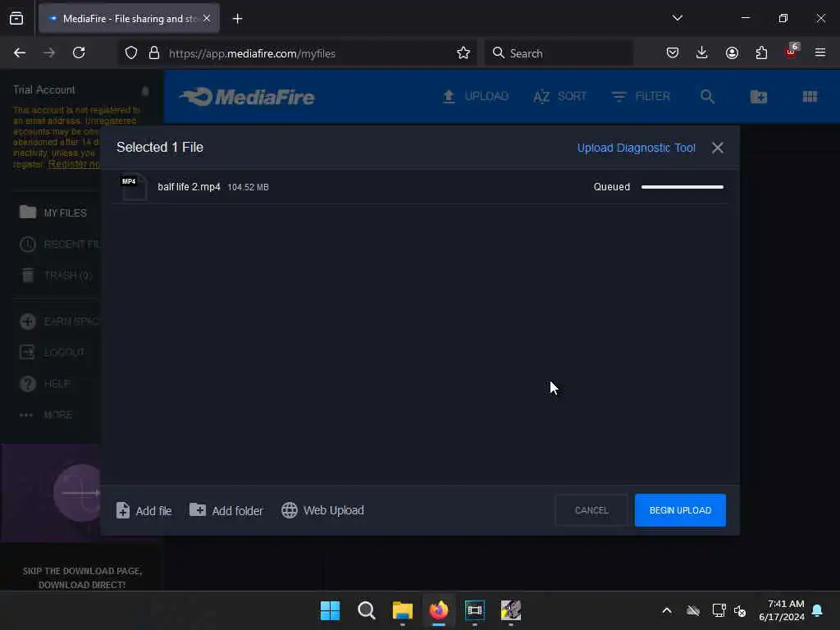Cancel the upload dialog
Viewport: 840px width, 630px height.
[x=591, y=510]
